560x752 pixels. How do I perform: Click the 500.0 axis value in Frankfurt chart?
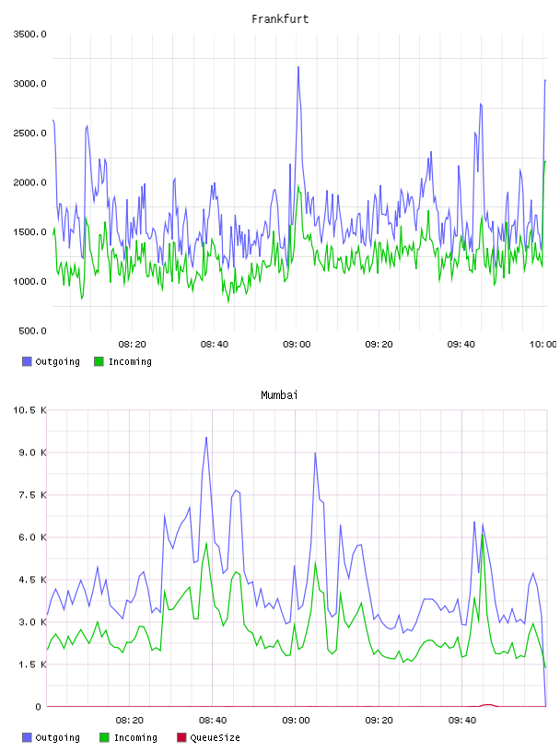tap(32, 331)
